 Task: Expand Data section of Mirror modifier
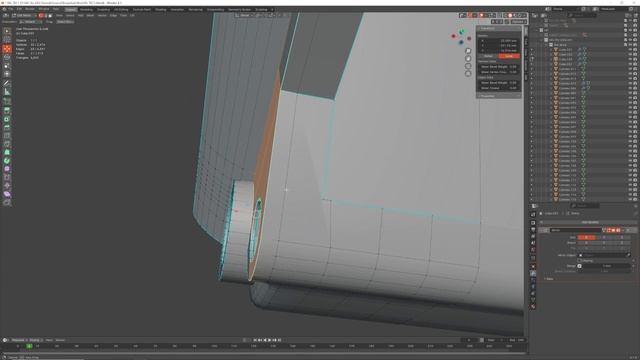(x=549, y=279)
